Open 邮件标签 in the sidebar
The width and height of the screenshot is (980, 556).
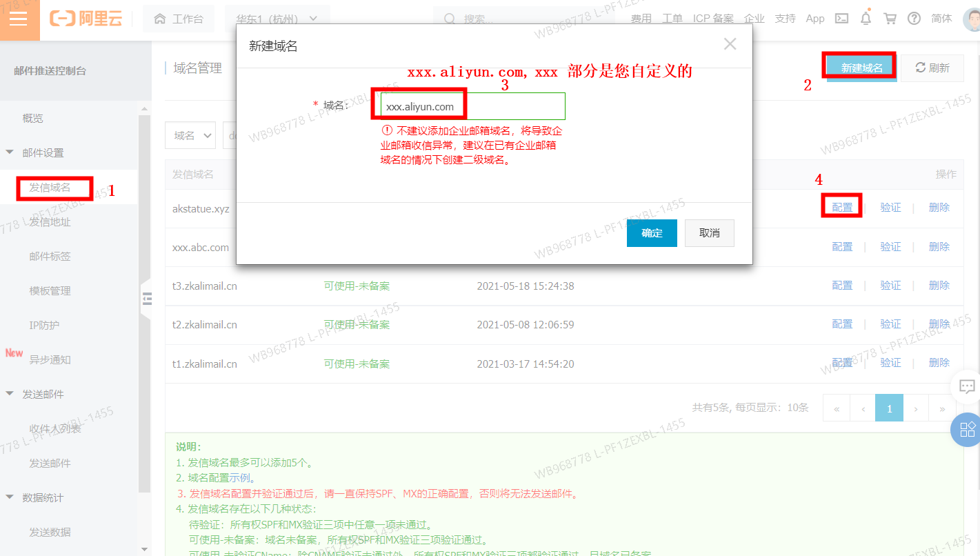point(50,256)
